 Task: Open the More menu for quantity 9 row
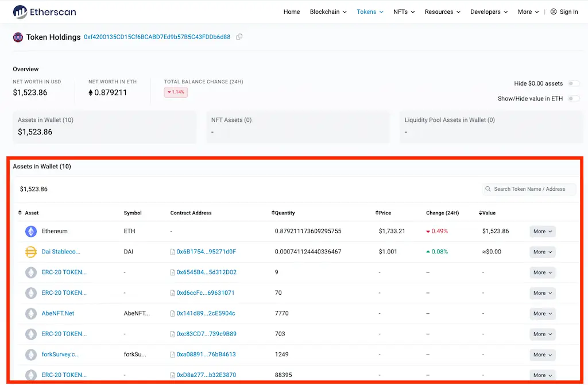(x=543, y=272)
